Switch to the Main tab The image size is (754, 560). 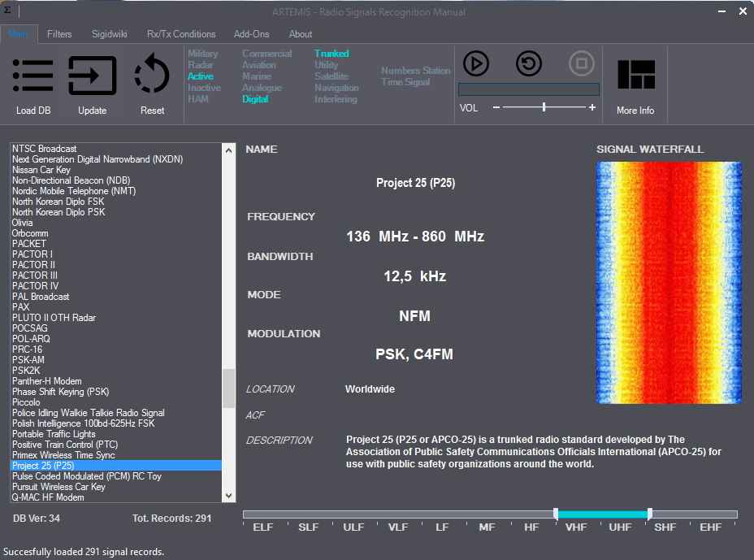[x=18, y=34]
